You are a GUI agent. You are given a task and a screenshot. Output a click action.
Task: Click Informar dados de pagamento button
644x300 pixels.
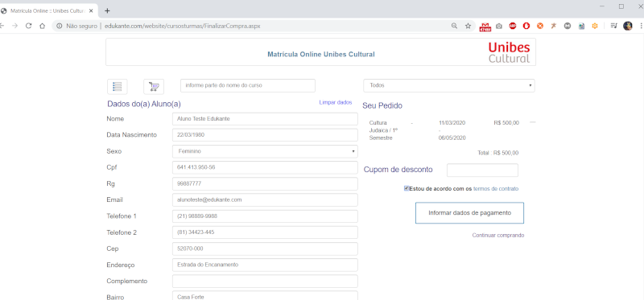click(469, 213)
